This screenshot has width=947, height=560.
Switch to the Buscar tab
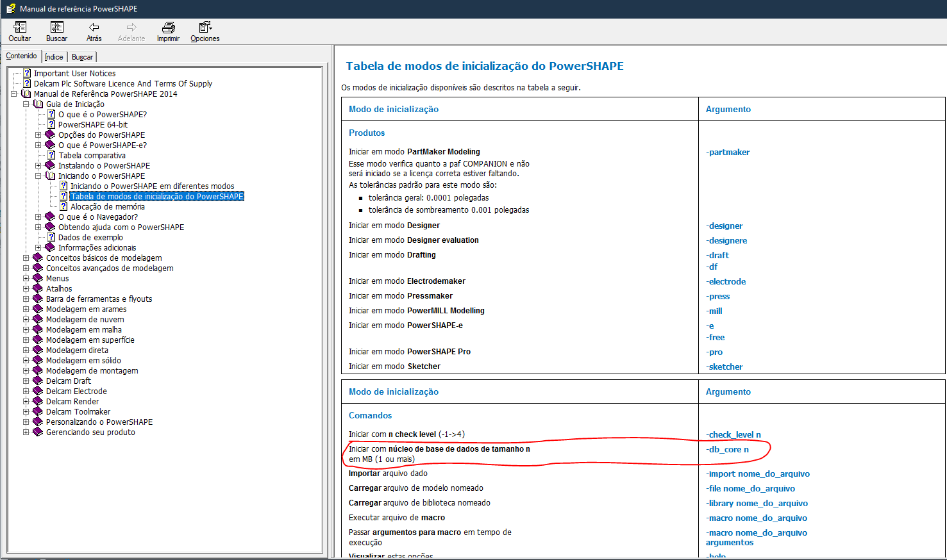point(82,56)
